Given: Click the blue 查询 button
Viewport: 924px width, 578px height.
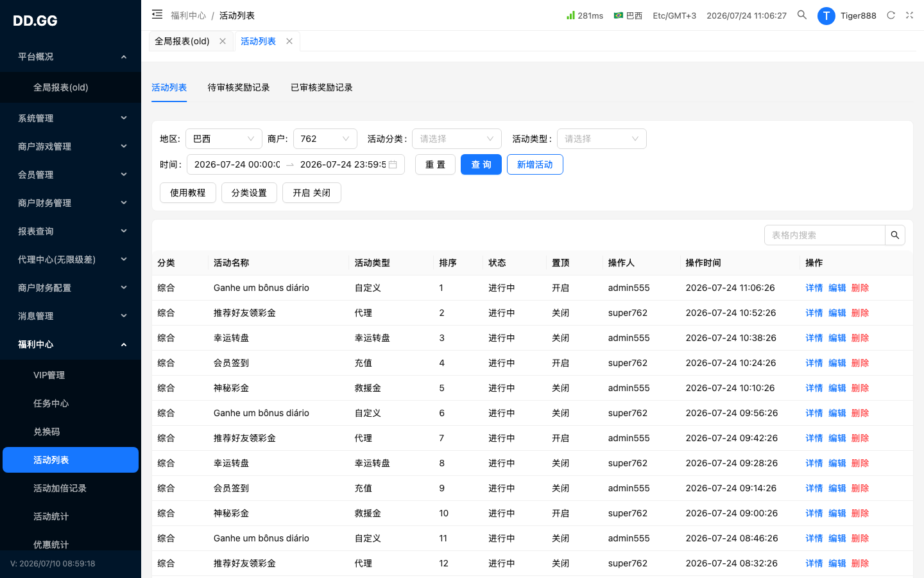Looking at the screenshot, I should pyautogui.click(x=481, y=164).
